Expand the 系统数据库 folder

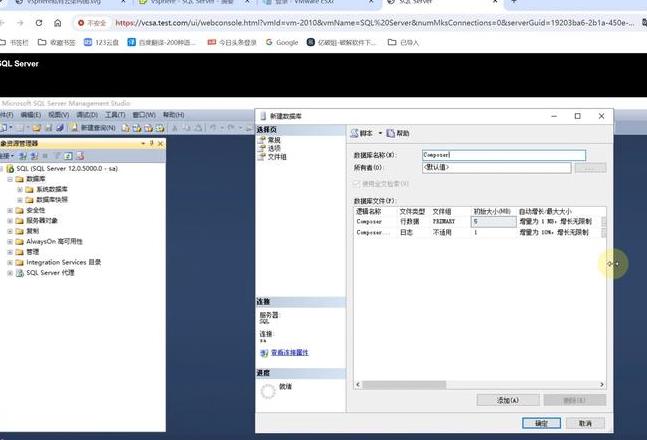tap(20, 189)
